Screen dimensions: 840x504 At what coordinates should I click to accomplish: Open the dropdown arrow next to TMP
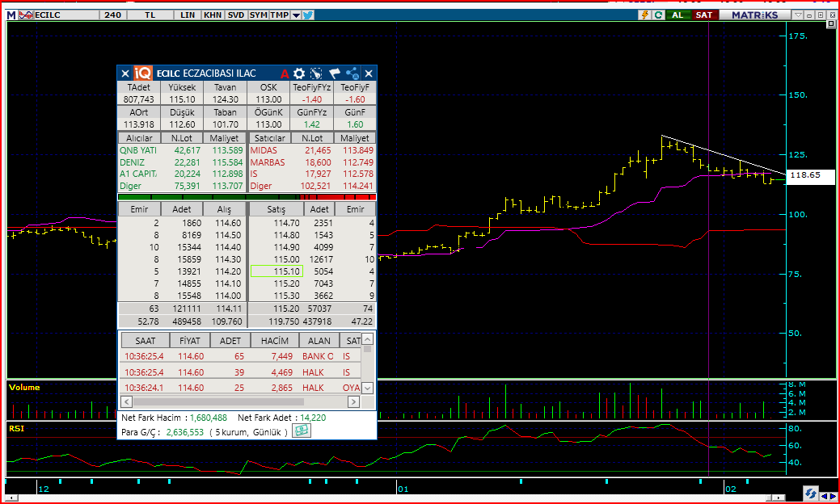pyautogui.click(x=296, y=15)
